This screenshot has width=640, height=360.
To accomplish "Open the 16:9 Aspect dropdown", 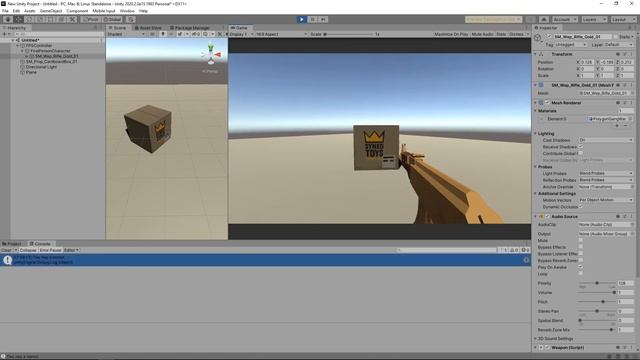I will [281, 34].
